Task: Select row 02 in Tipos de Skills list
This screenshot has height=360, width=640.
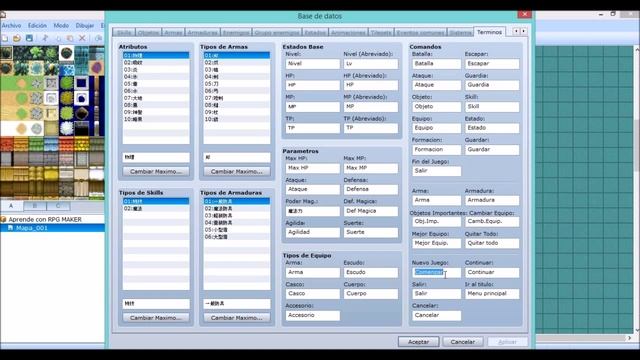Action: coord(156,209)
